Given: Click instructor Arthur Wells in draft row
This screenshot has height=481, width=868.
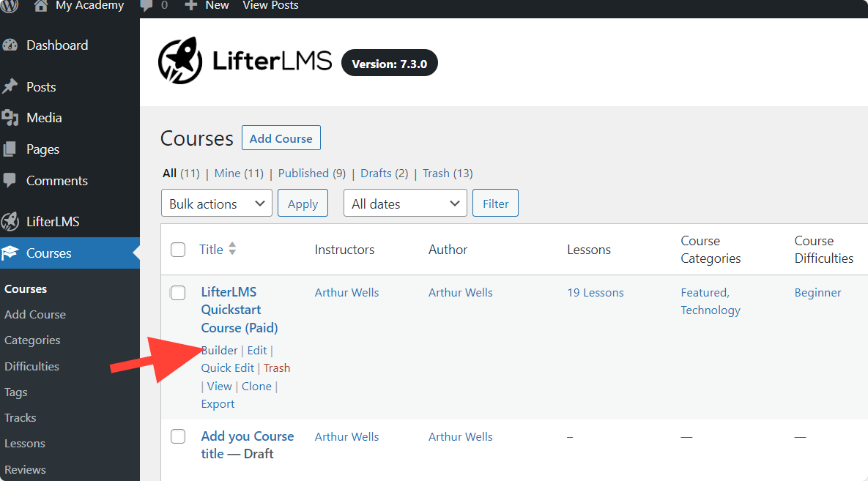Looking at the screenshot, I should [346, 437].
